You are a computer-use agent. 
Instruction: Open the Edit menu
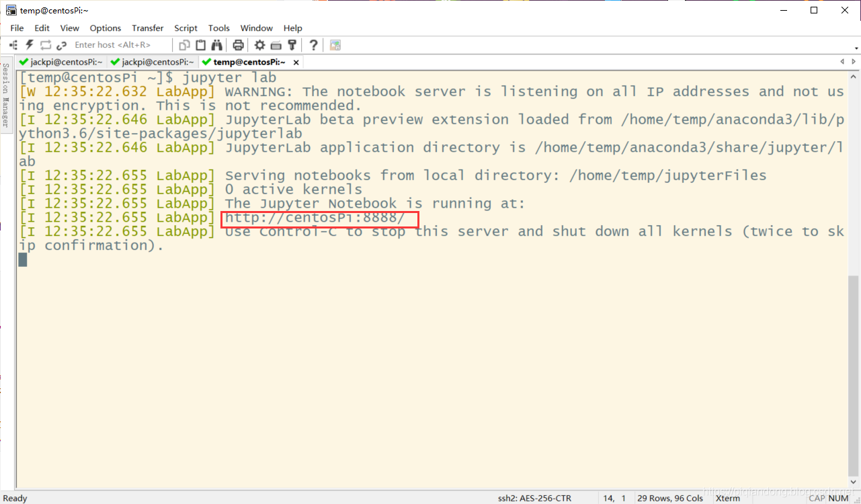(42, 28)
